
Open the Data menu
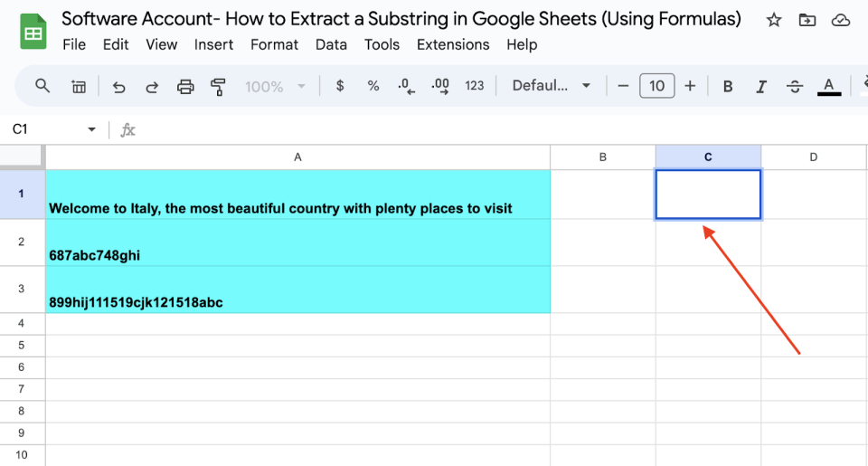tap(331, 44)
